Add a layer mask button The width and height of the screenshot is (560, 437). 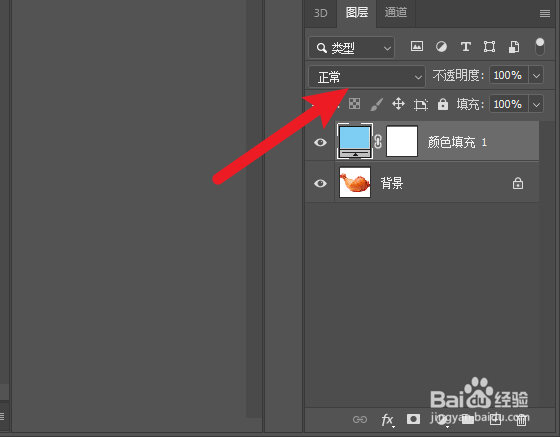pyautogui.click(x=413, y=419)
